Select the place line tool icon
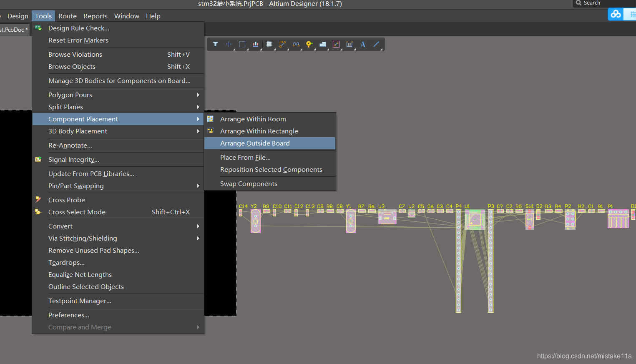Image resolution: width=636 pixels, height=364 pixels. pos(376,44)
